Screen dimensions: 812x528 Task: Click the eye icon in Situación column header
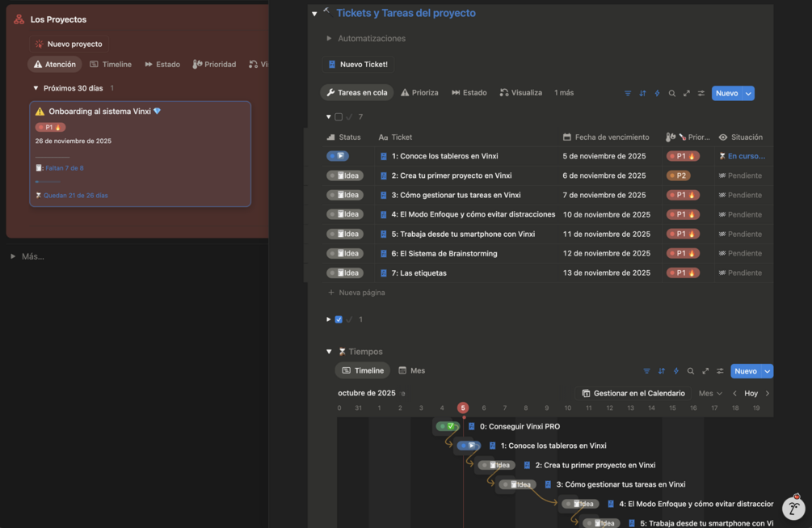point(723,137)
